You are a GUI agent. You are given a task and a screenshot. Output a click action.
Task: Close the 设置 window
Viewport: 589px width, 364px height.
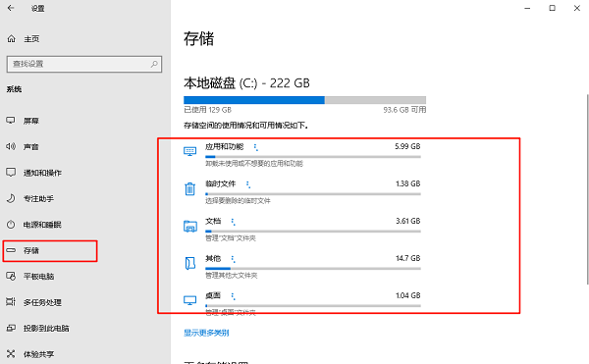point(577,8)
